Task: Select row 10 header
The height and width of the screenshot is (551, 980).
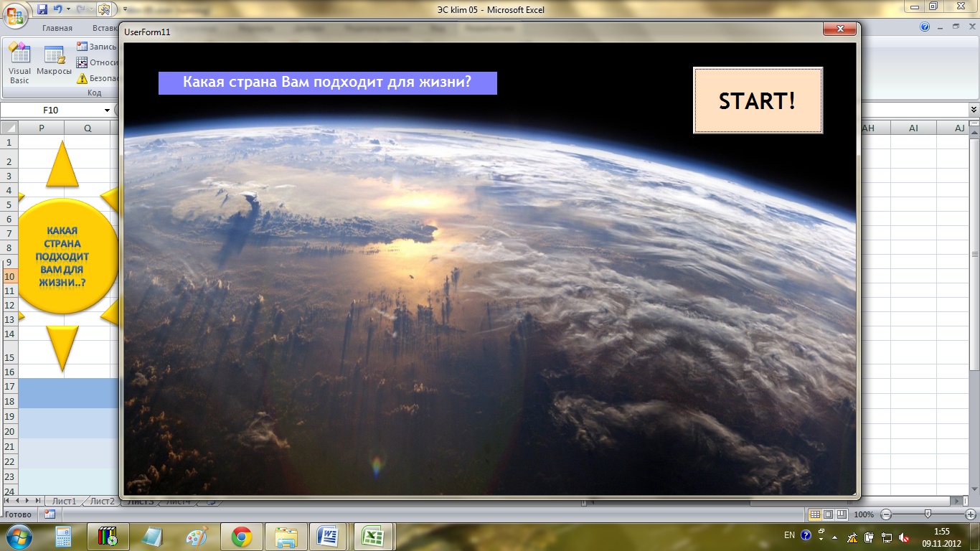Action: pos(9,276)
